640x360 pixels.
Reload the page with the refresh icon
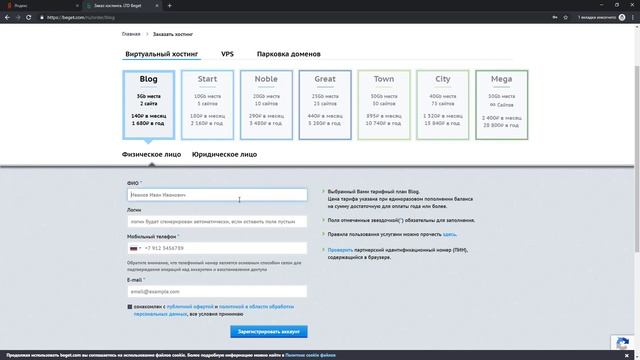tap(29, 18)
